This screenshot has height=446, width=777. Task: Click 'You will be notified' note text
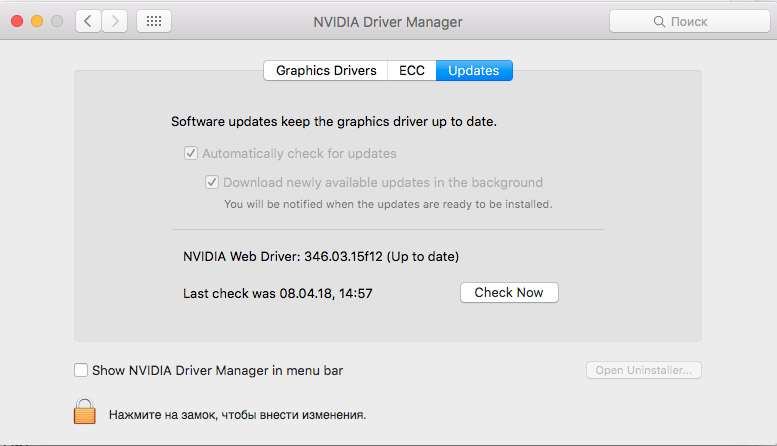pyautogui.click(x=388, y=204)
